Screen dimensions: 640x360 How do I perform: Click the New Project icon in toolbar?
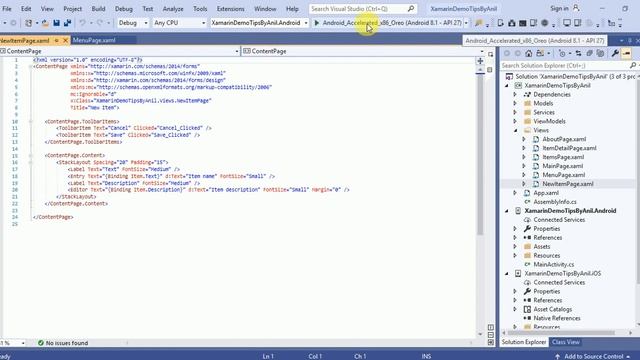click(28, 23)
